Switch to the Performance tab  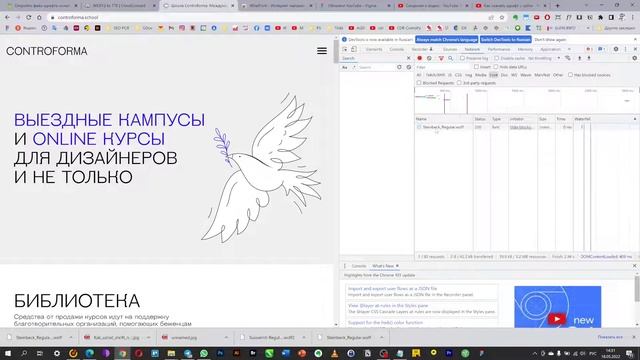[499, 49]
